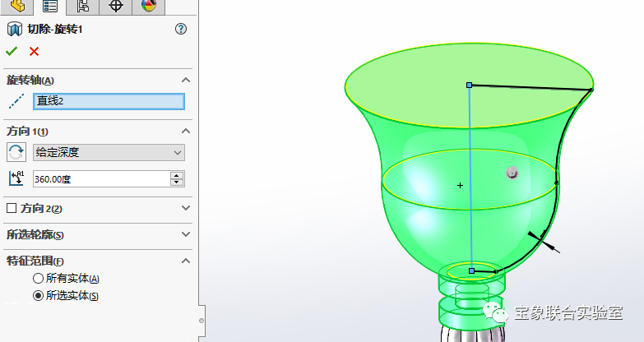Edit the 360.00度 angle field
This screenshot has width=644, height=342.
tap(101, 179)
